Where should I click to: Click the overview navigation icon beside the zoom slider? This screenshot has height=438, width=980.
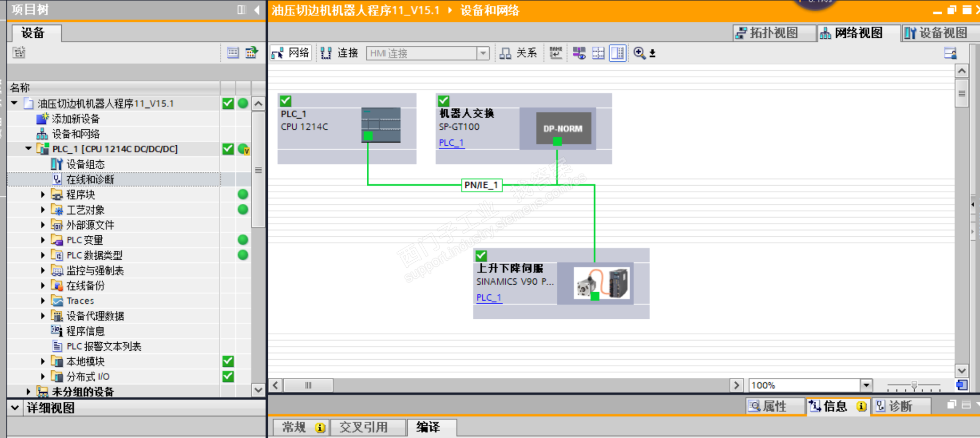pyautogui.click(x=961, y=385)
